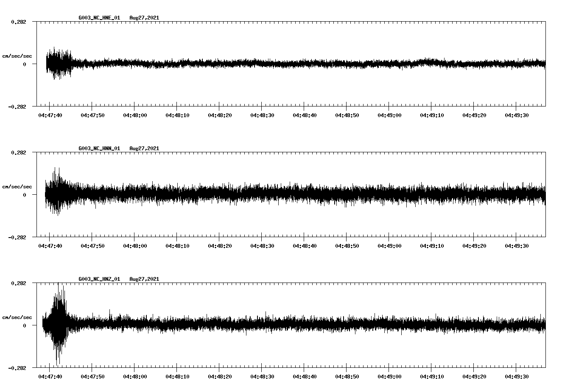Click the 04:48:30 time label under HNE plot

[262, 115]
